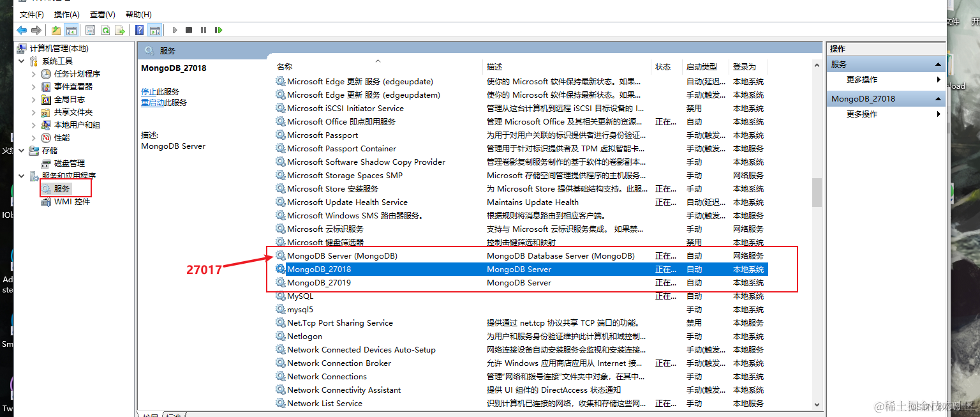Open the 操作(A) menu

click(67, 14)
